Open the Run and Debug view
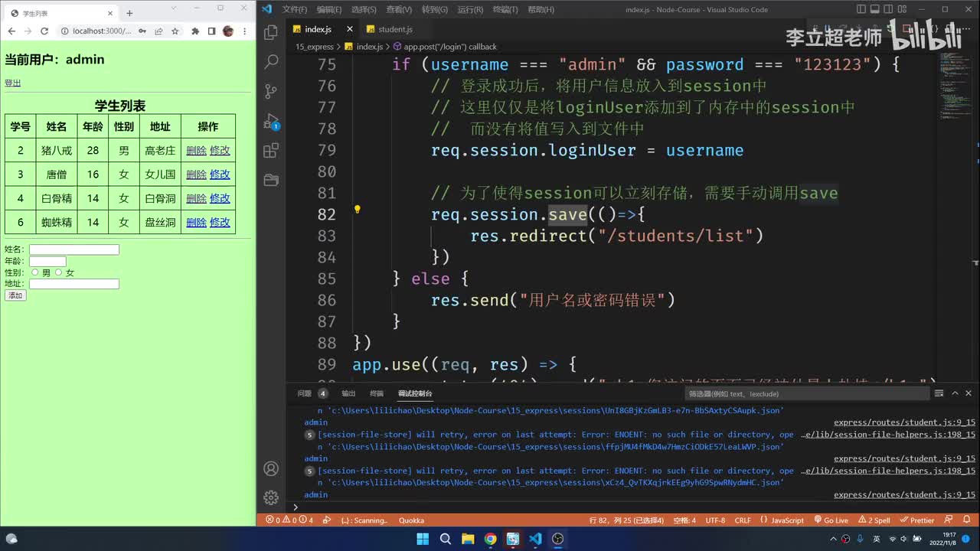The height and width of the screenshot is (551, 980). click(x=270, y=121)
